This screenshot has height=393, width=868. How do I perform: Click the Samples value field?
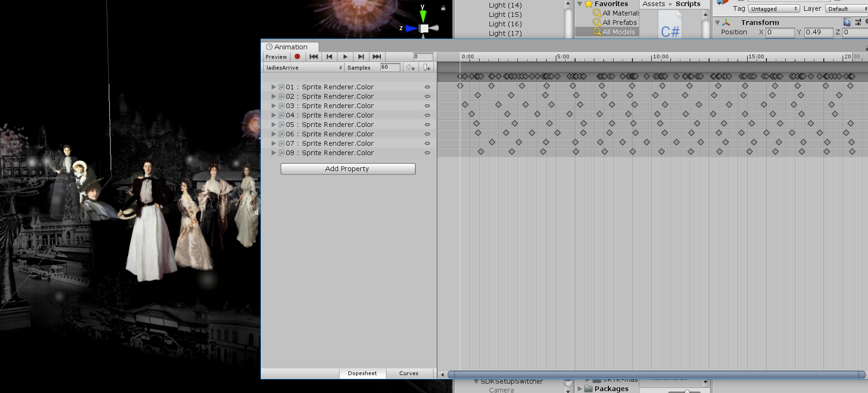click(x=390, y=67)
